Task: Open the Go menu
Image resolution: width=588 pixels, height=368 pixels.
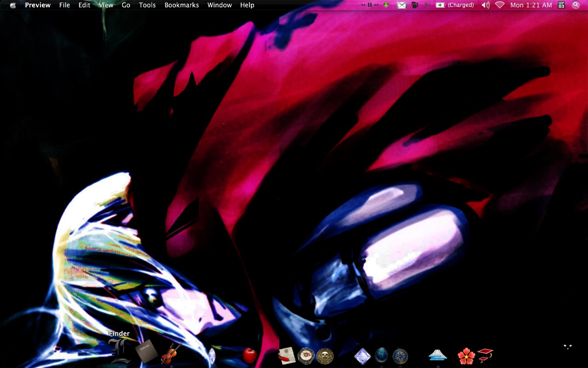Action: tap(126, 5)
